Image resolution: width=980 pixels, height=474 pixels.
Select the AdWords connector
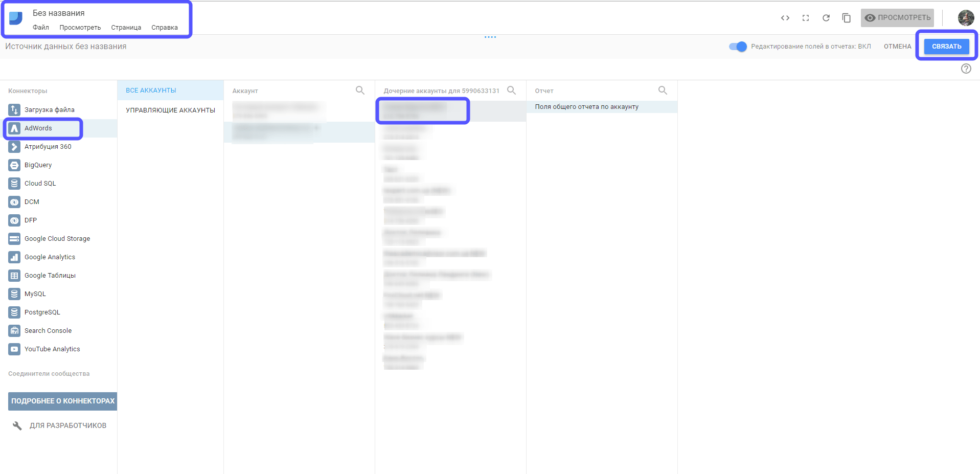tap(38, 128)
